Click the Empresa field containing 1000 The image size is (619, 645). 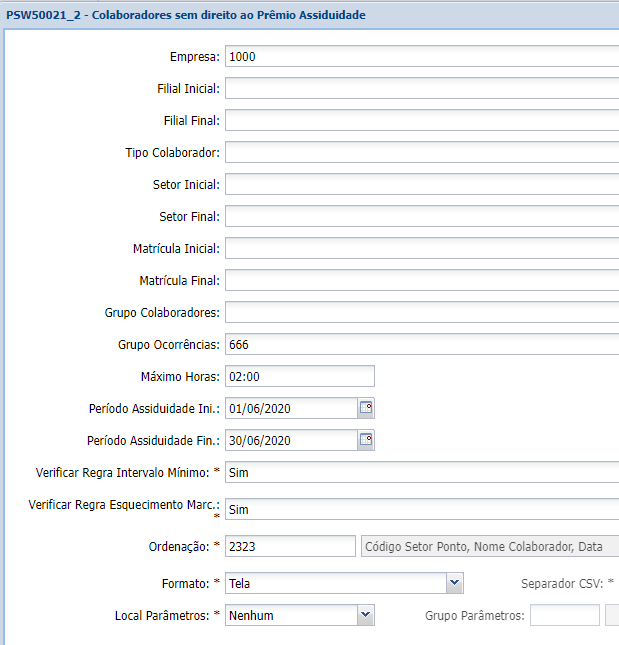tap(422, 56)
